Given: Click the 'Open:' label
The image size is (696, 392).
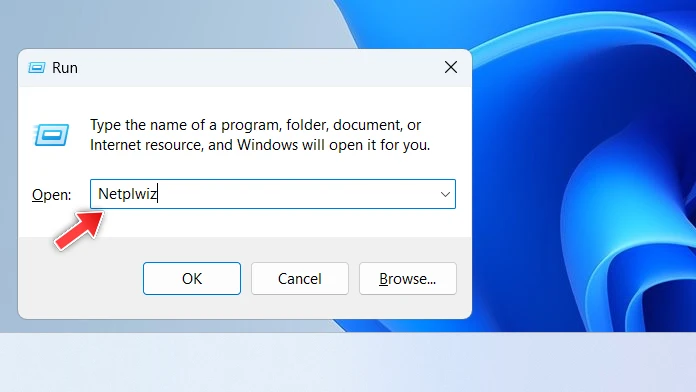Looking at the screenshot, I should pyautogui.click(x=51, y=195).
